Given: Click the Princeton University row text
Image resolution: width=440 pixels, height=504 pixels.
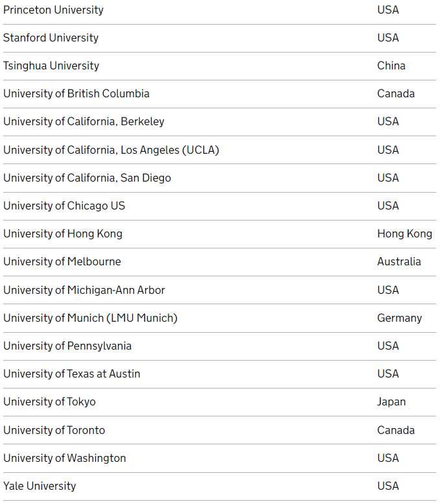Looking at the screenshot, I should click(53, 10).
